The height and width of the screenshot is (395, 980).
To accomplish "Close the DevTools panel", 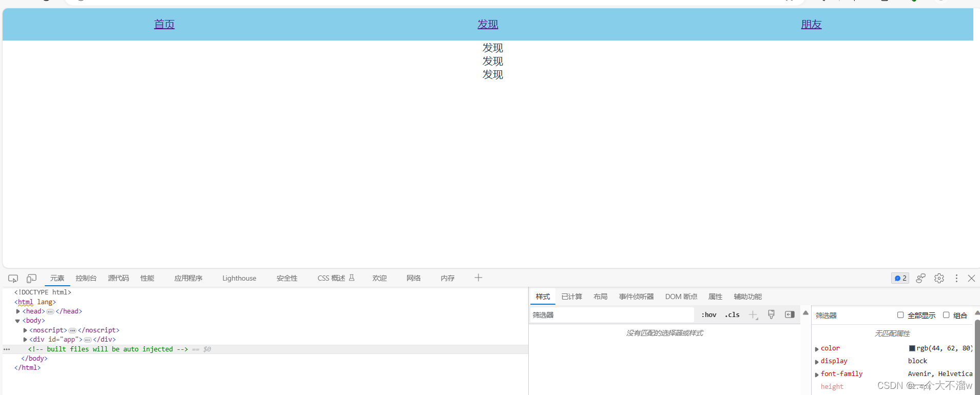I will coord(971,278).
